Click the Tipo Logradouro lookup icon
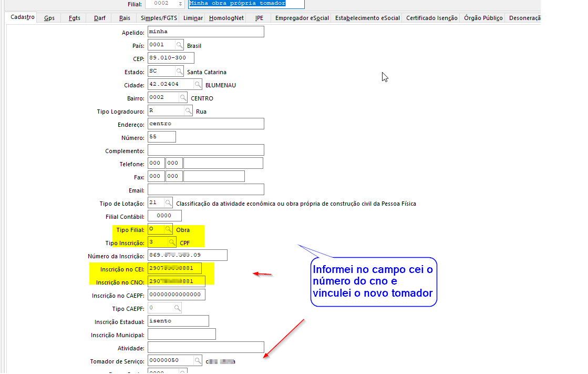 tap(188, 111)
